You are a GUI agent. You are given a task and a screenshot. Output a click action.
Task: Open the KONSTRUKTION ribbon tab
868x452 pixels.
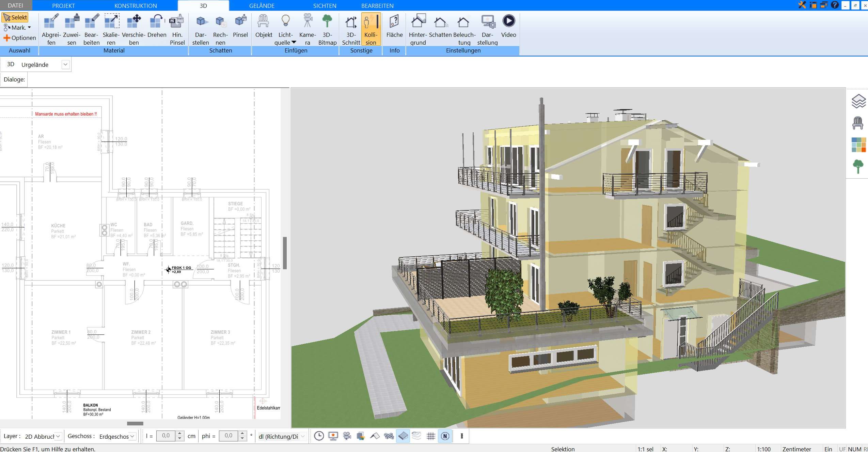click(x=136, y=5)
